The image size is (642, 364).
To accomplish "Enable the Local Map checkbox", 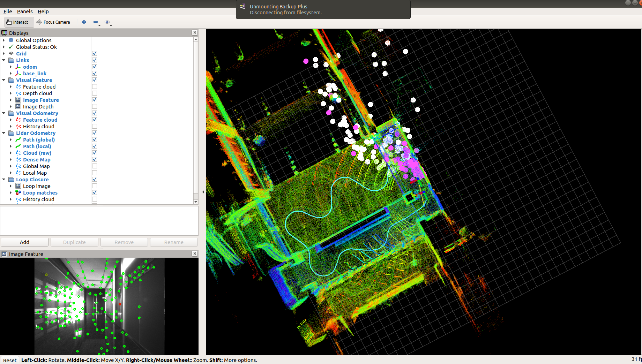I will click(x=95, y=173).
